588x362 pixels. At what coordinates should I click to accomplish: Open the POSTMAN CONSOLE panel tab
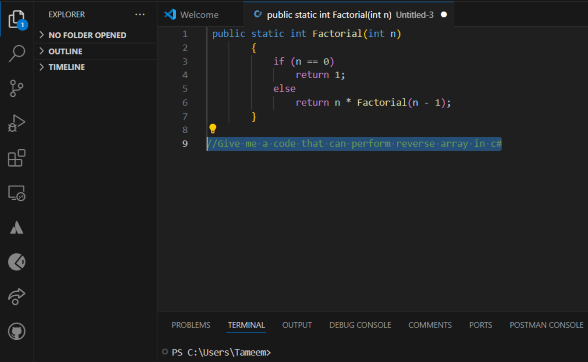546,325
